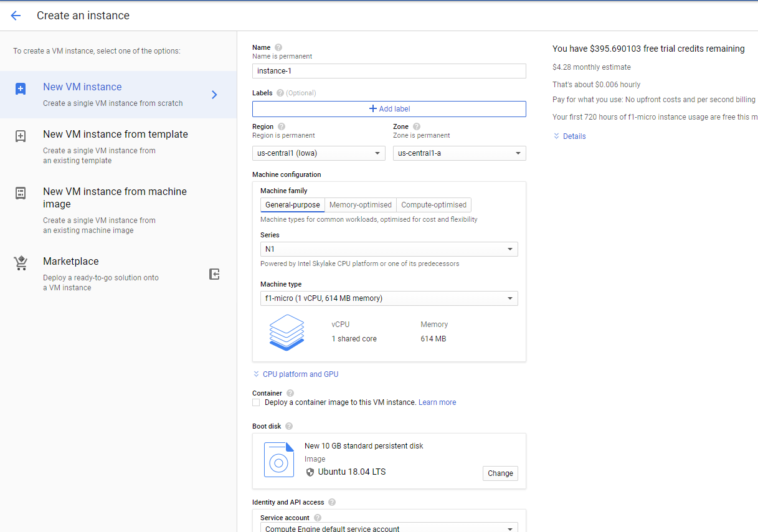Select the Memory-optimised machine family tab

point(361,205)
